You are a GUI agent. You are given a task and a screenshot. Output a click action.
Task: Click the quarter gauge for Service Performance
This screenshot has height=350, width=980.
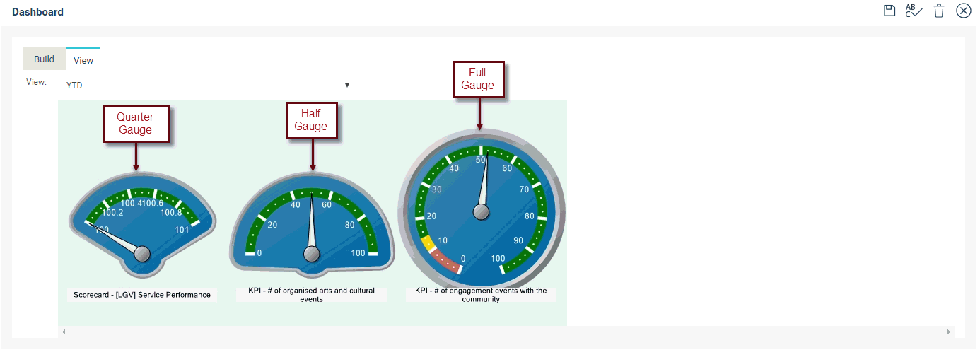pos(142,223)
